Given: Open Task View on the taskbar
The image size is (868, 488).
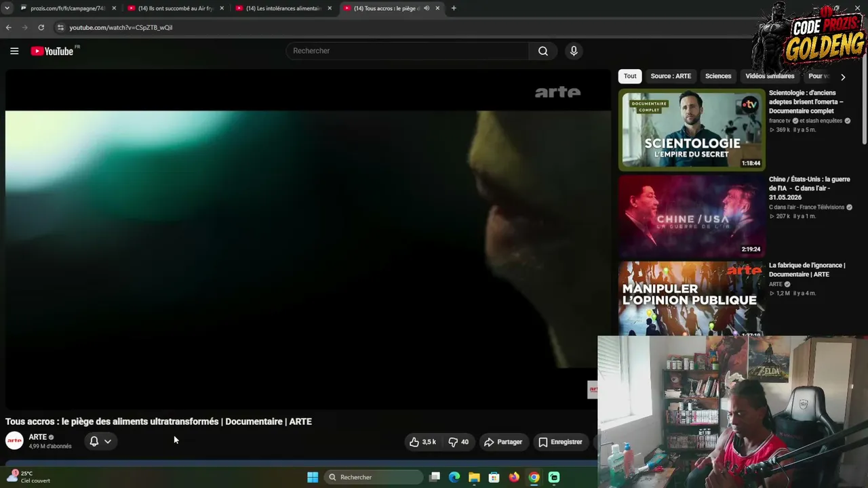Looking at the screenshot, I should [435, 477].
